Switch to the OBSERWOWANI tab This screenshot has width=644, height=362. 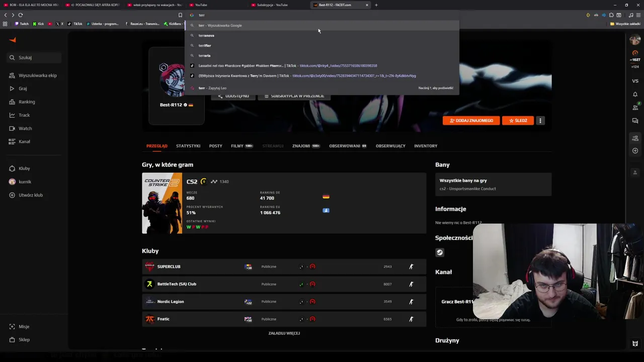(x=348, y=146)
